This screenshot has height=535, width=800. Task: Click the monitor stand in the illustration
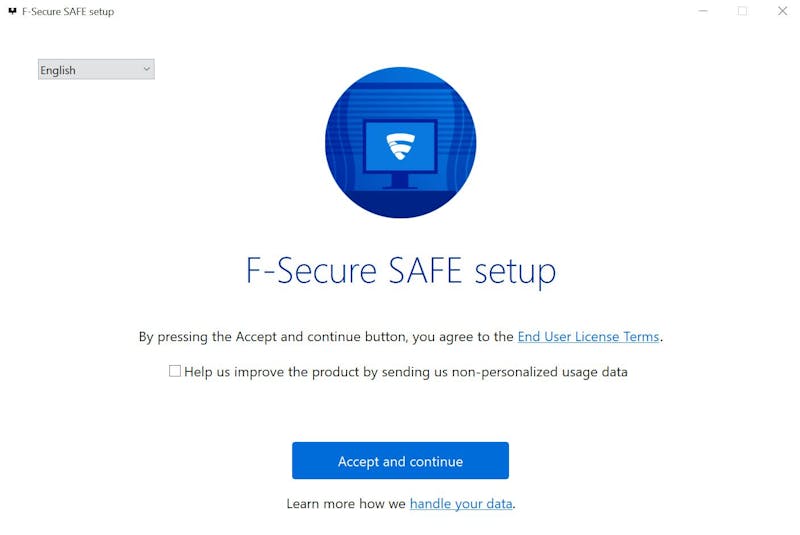pos(400,182)
